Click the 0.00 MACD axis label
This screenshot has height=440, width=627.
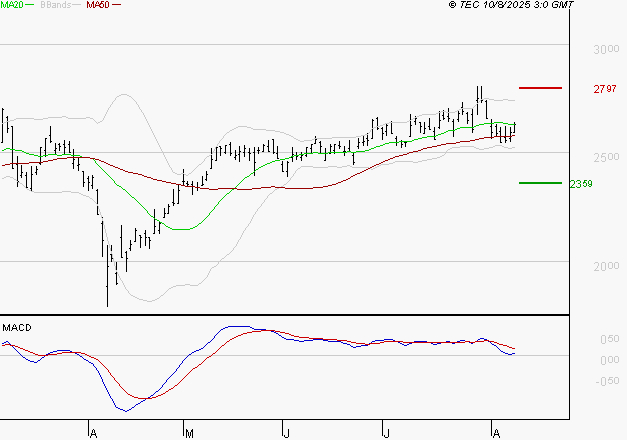(609, 359)
